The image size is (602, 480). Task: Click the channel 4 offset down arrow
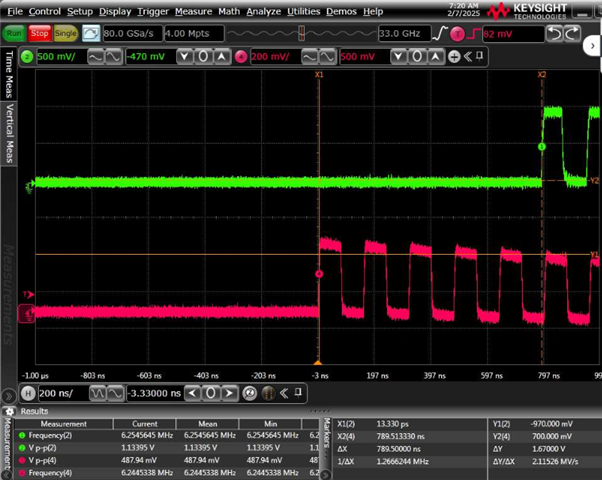(x=399, y=57)
